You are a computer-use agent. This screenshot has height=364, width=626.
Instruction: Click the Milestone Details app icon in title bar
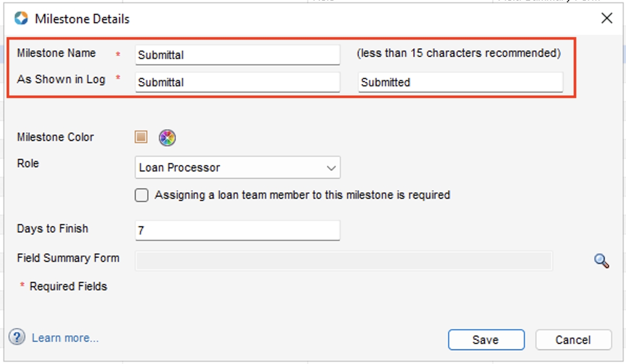pyautogui.click(x=21, y=19)
